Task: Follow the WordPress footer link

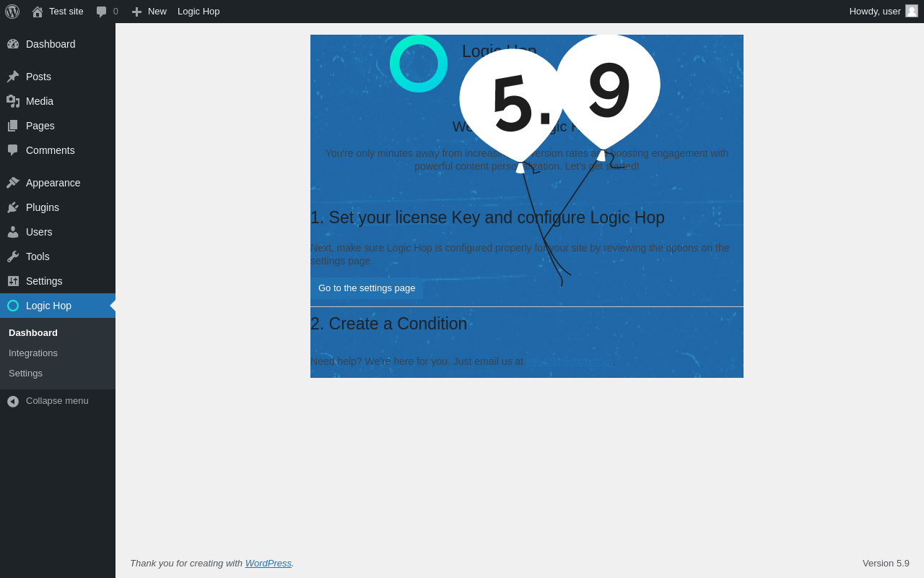Action: (x=269, y=563)
